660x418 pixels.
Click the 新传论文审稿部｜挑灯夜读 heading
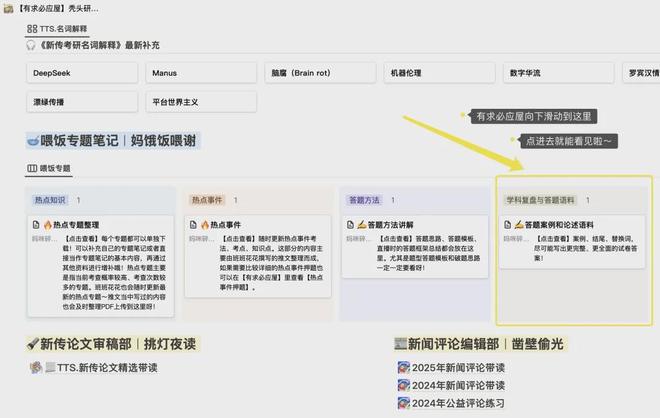point(118,344)
